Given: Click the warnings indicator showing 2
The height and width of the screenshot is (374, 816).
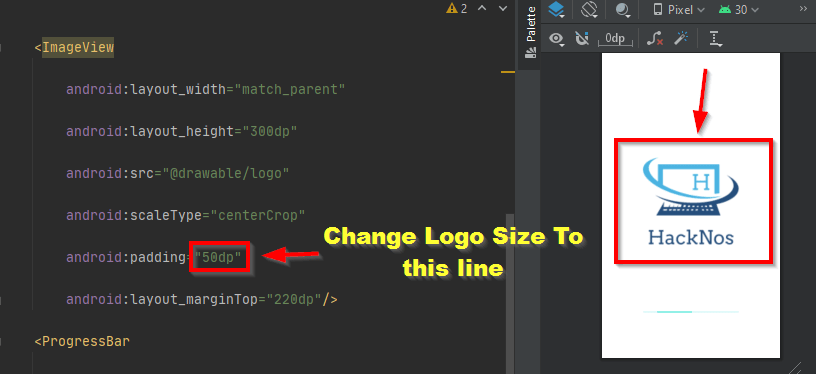Looking at the screenshot, I should (456, 8).
